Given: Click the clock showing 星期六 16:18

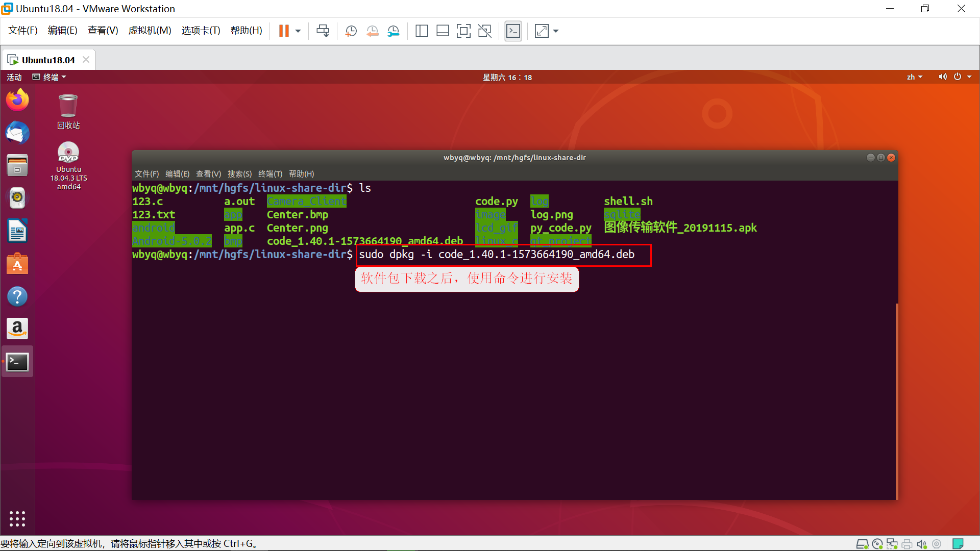Looking at the screenshot, I should [x=507, y=77].
